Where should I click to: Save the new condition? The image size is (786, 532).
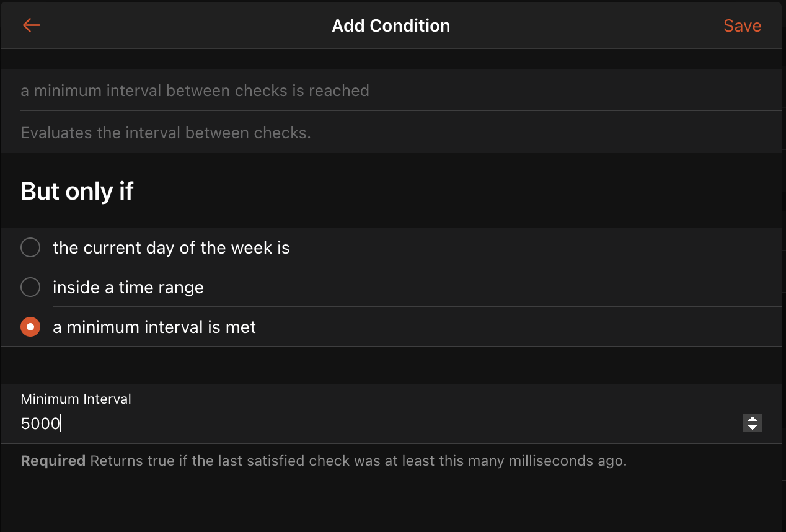(x=742, y=26)
